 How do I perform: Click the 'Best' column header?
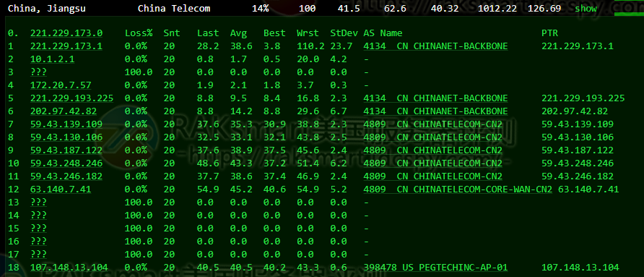[274, 33]
